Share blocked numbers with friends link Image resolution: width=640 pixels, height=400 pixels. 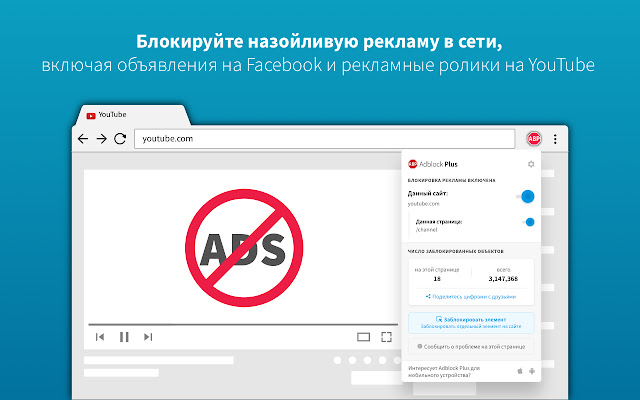pos(471,296)
